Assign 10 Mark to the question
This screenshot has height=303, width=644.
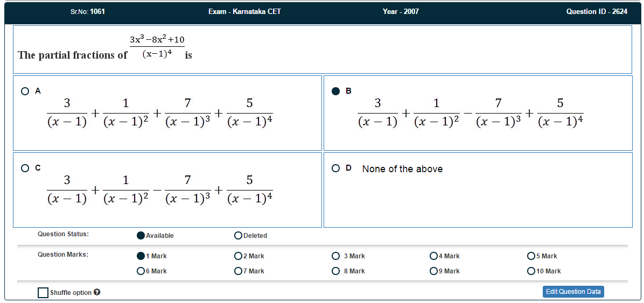[x=531, y=271]
